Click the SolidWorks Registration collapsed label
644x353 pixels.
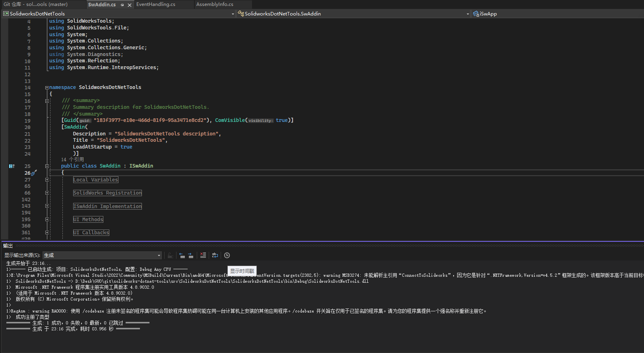(107, 193)
